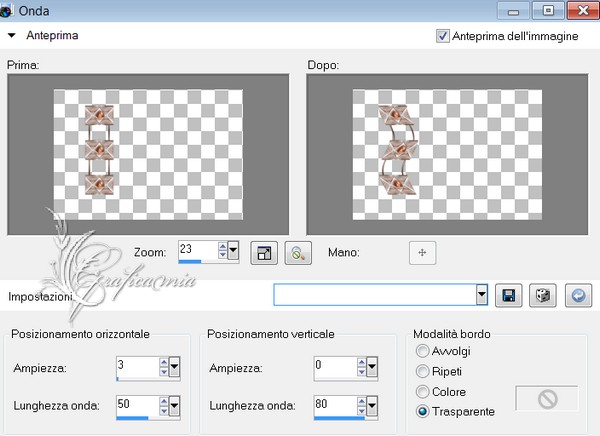Click the Zoom field showing 23
The image size is (600, 436).
point(198,250)
